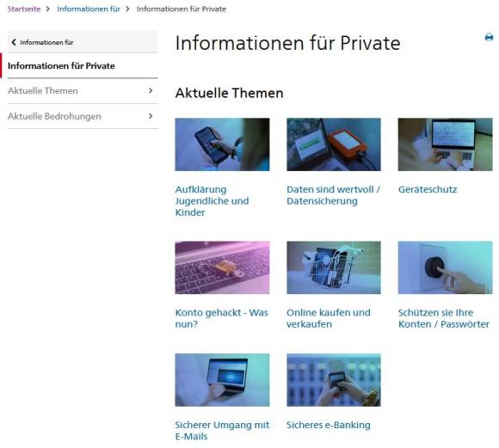499x448 pixels.
Task: Expand the Aktuelle Bedrohungen sidebar chevron
Action: [x=151, y=116]
